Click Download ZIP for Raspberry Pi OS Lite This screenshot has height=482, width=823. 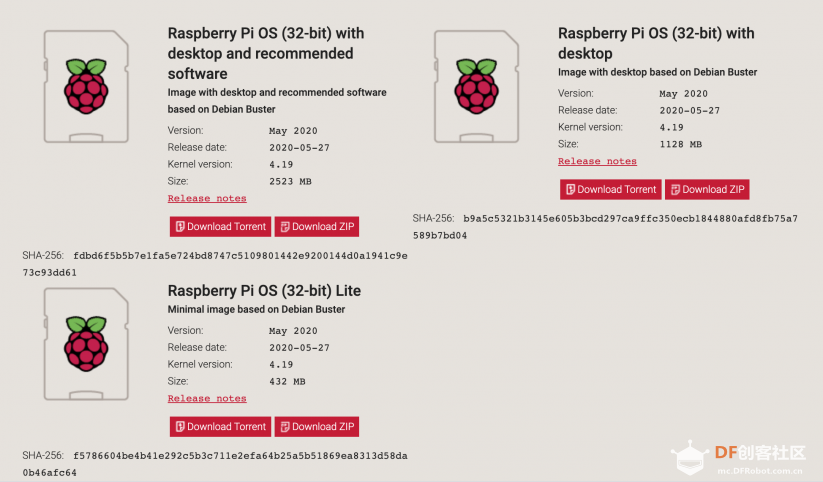coord(317,427)
